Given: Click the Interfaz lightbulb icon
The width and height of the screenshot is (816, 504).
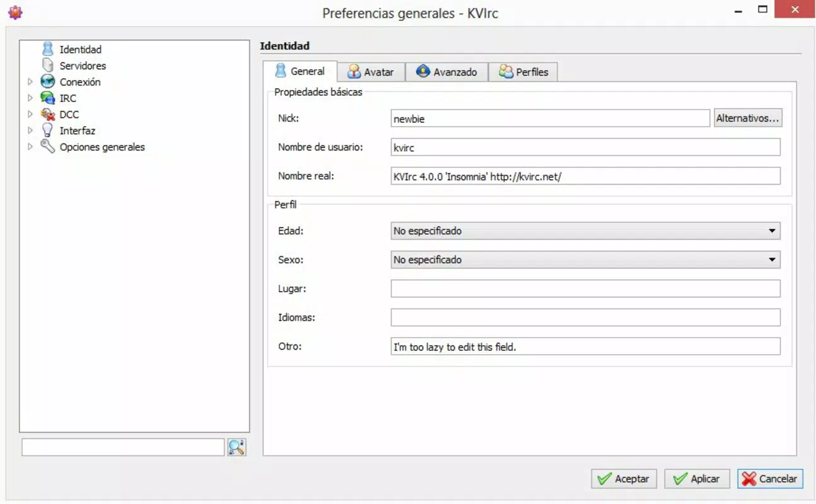Looking at the screenshot, I should 48,130.
